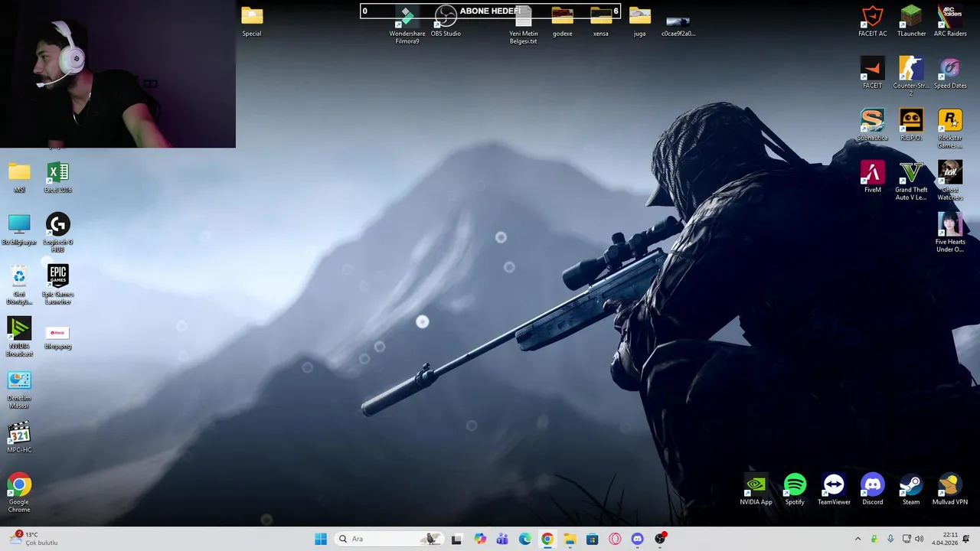Open Denetim Masası (Control Panel) icon
Image resolution: width=980 pixels, height=551 pixels.
(x=19, y=389)
